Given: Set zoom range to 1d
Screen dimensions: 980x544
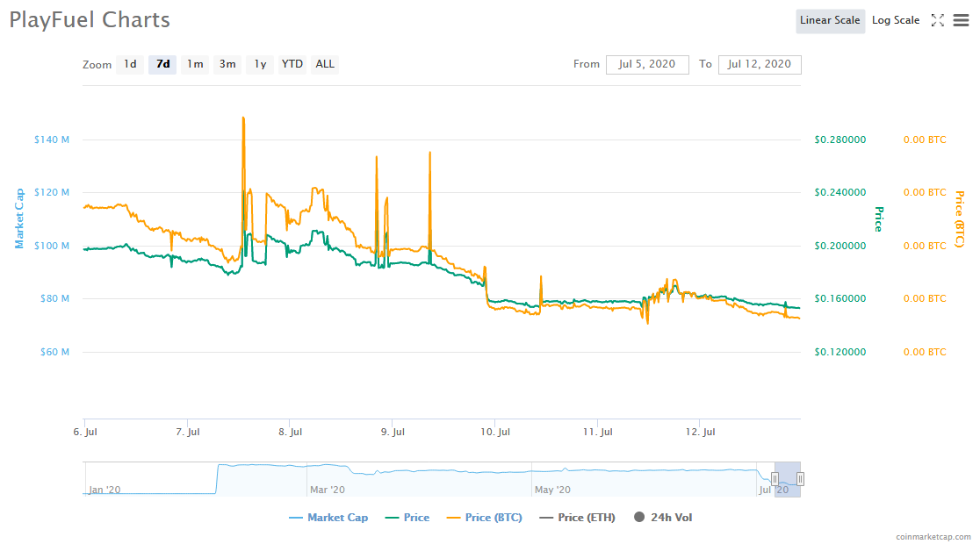Looking at the screenshot, I should pyautogui.click(x=130, y=64).
